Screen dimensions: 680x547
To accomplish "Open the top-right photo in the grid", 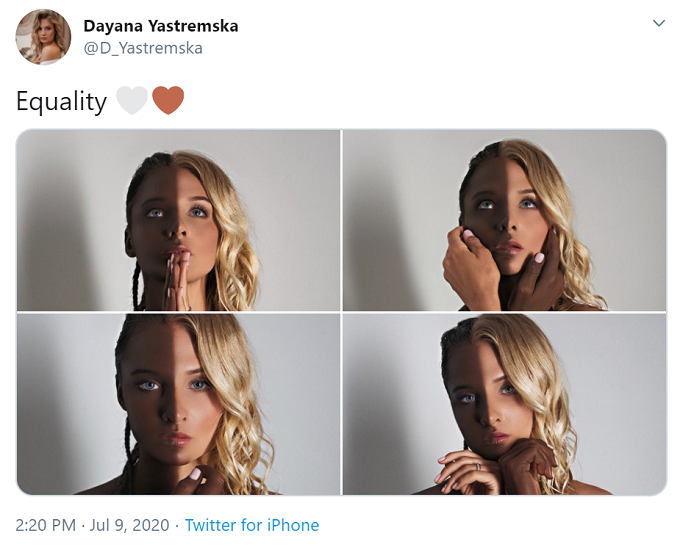I will pos(505,220).
